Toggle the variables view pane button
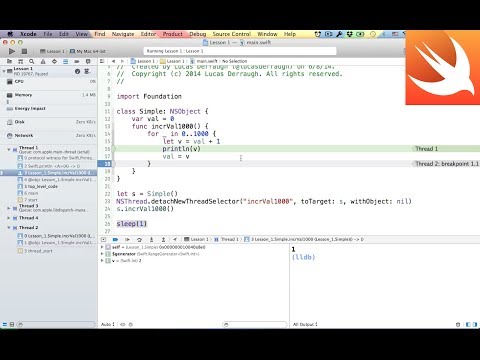 (x=468, y=324)
